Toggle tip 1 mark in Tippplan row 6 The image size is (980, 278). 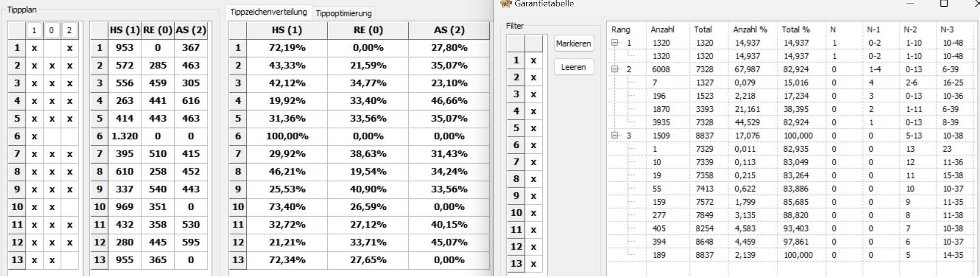pos(34,136)
